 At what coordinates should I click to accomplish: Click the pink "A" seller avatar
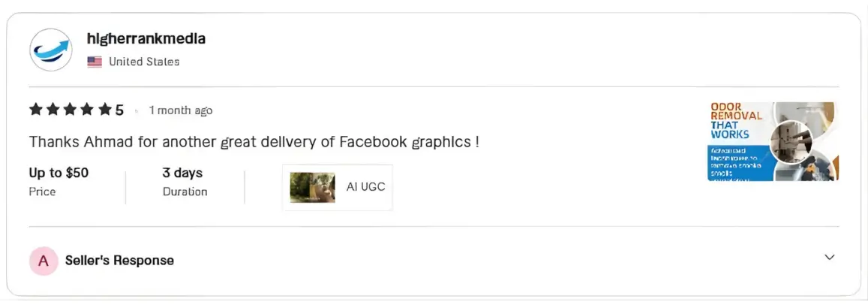(x=44, y=261)
